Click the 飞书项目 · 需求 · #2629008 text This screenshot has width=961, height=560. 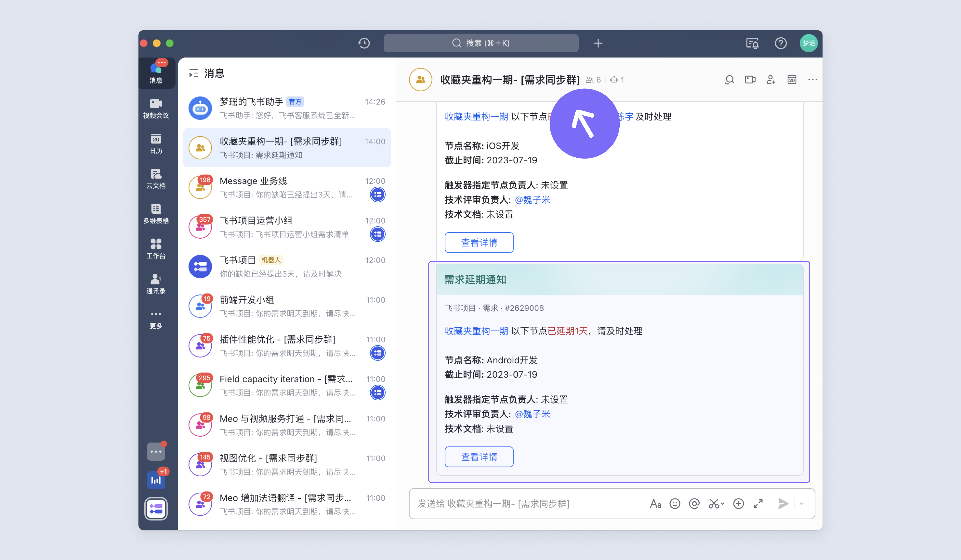(494, 308)
